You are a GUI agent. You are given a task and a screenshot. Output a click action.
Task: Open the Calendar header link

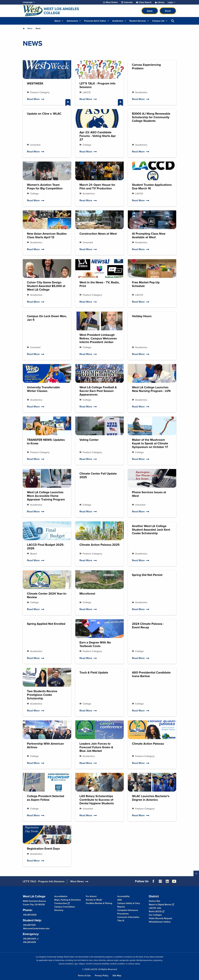point(127,2)
